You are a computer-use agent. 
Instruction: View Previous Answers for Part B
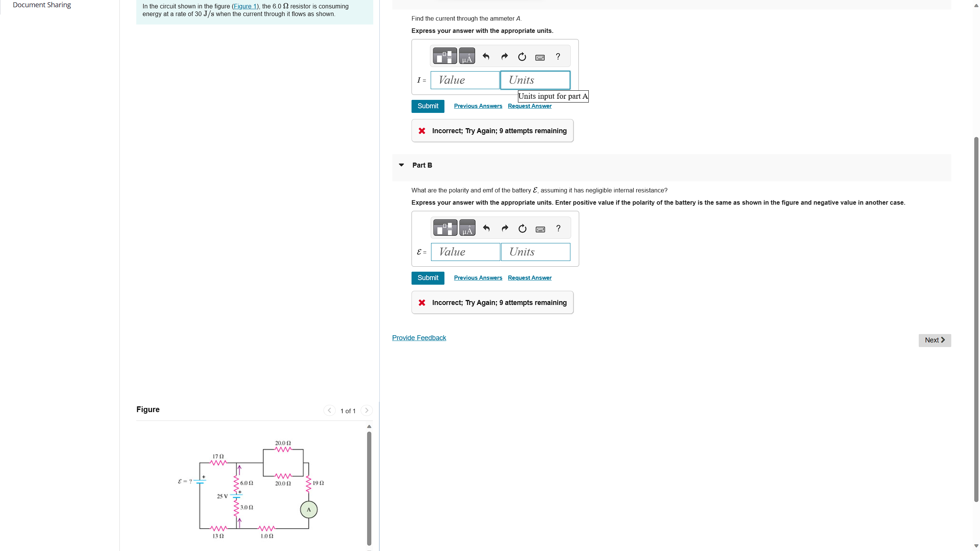point(478,278)
